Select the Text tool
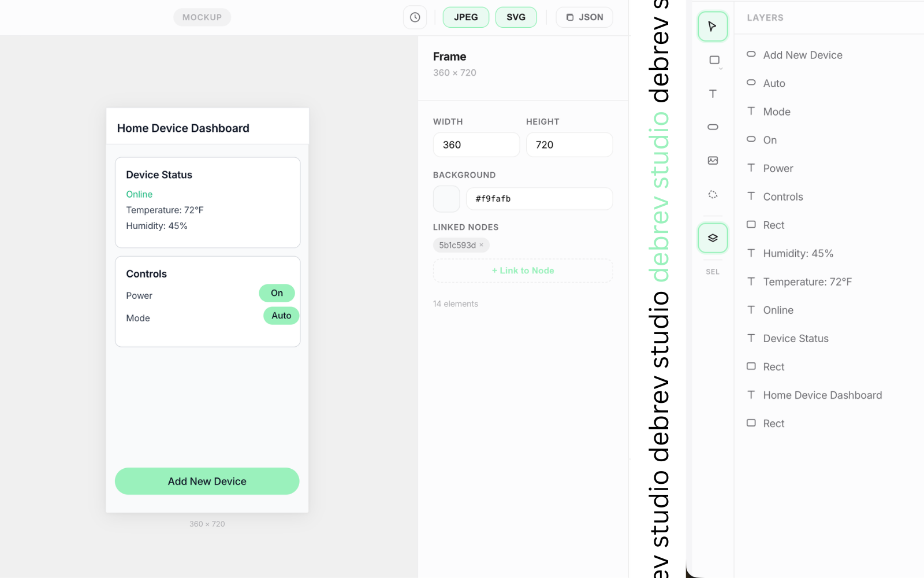Image resolution: width=924 pixels, height=578 pixels. point(713,94)
